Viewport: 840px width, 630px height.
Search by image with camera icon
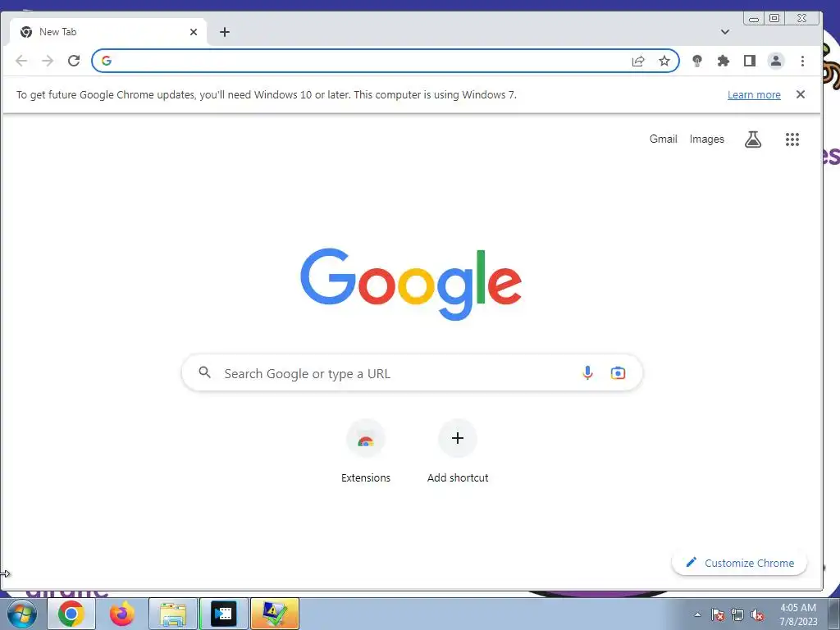(x=618, y=373)
